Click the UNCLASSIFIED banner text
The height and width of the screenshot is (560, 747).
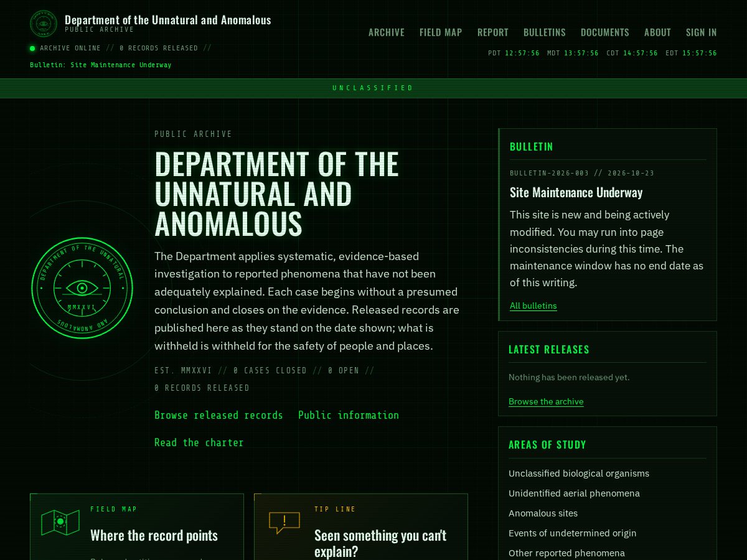coord(374,88)
